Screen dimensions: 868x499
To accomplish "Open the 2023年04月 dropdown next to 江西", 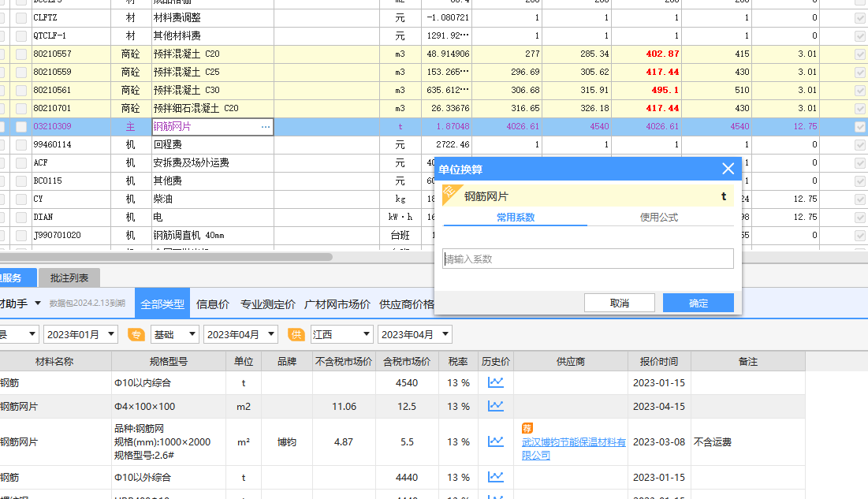I will (x=415, y=334).
